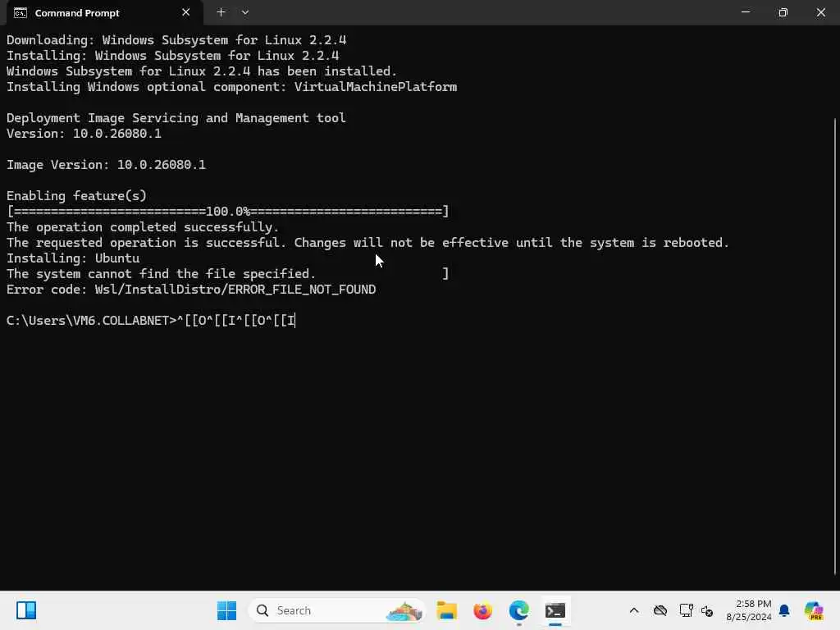Image resolution: width=840 pixels, height=630 pixels.
Task: Show hidden system tray icons
Action: (x=634, y=610)
